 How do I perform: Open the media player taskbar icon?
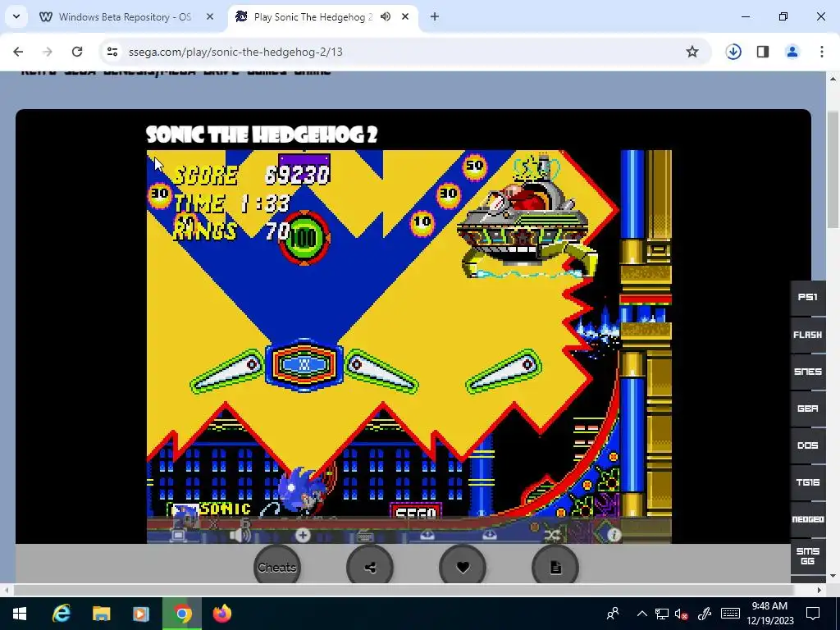pyautogui.click(x=141, y=614)
